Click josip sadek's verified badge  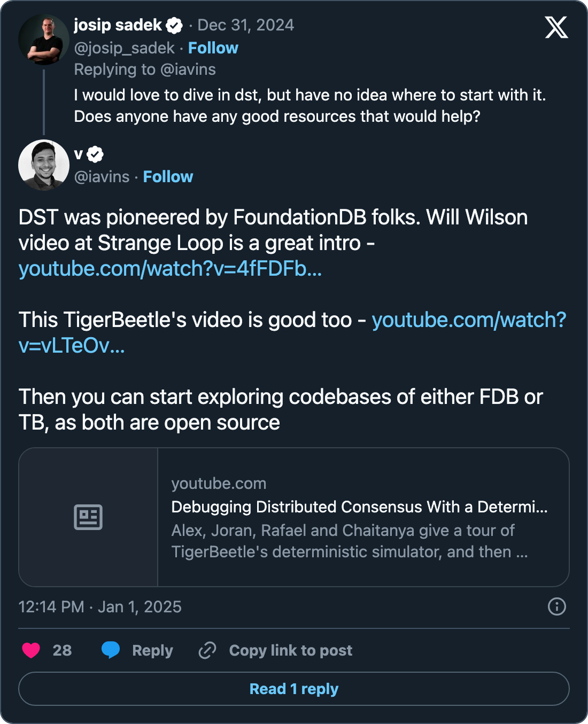pyautogui.click(x=174, y=25)
